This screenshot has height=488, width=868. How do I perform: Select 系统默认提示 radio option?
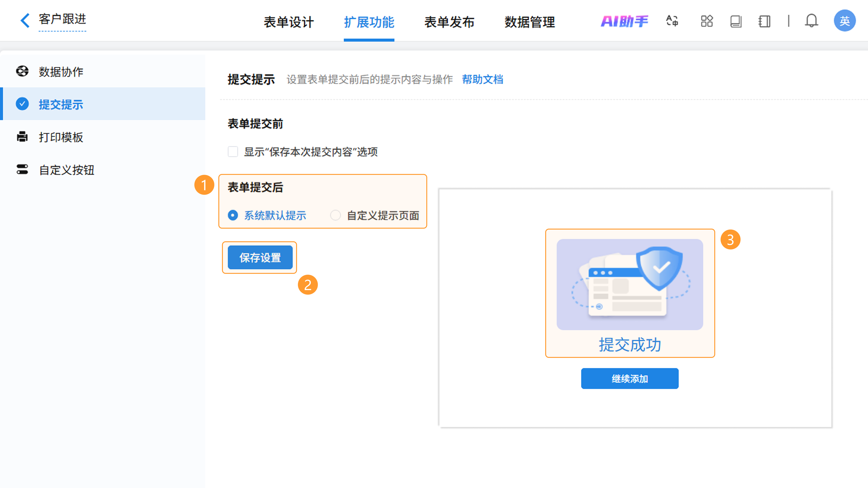pos(233,215)
